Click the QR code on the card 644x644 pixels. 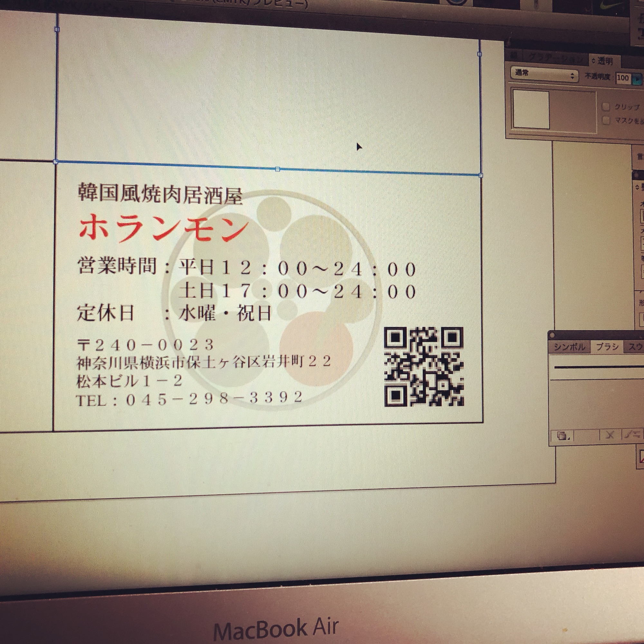coord(424,367)
